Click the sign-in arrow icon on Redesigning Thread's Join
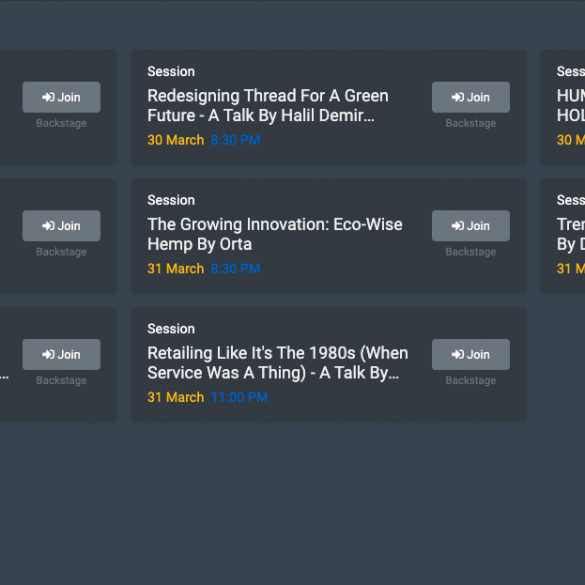Screen dimensions: 585x585 (x=457, y=97)
